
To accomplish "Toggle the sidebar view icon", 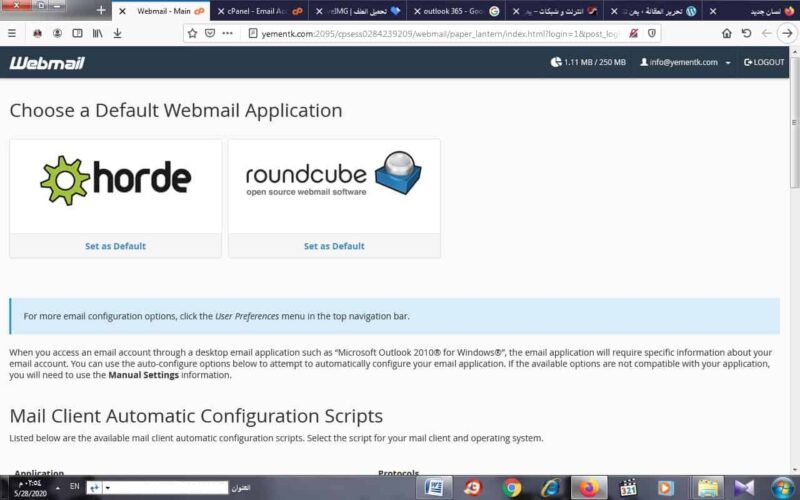I will click(77, 33).
